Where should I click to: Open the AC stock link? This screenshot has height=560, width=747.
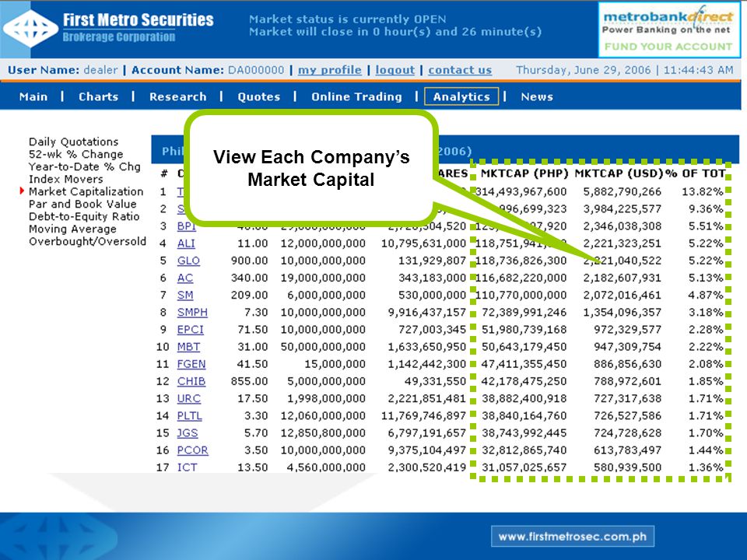(185, 278)
